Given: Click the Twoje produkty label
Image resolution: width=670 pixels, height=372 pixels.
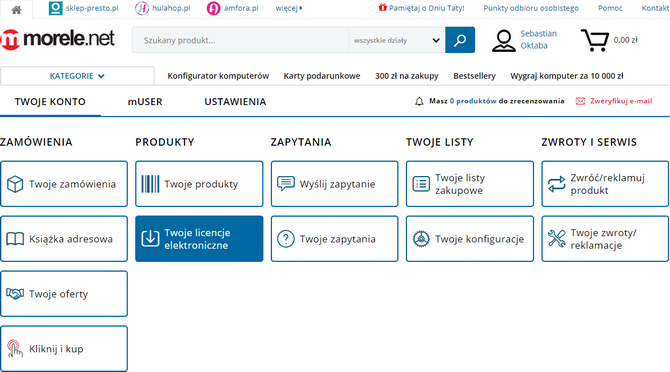Looking at the screenshot, I should pyautogui.click(x=201, y=184).
